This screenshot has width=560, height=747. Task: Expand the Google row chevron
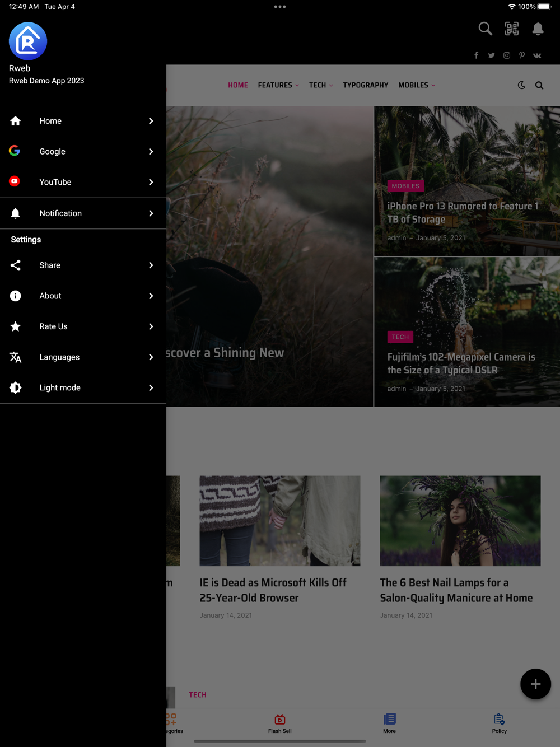pyautogui.click(x=151, y=152)
